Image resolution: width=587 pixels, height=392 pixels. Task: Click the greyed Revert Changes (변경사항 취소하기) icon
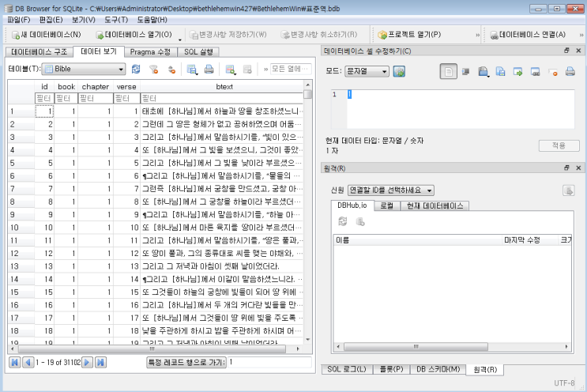pyautogui.click(x=285, y=35)
